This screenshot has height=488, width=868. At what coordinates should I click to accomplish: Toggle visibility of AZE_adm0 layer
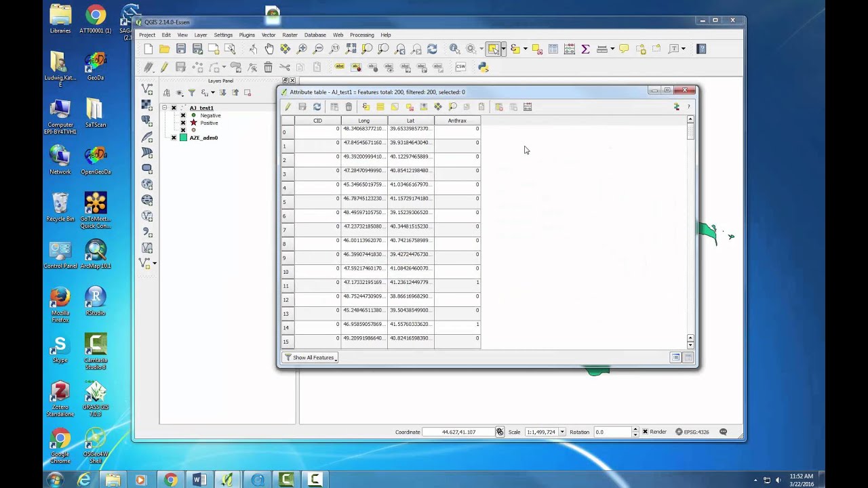click(174, 138)
